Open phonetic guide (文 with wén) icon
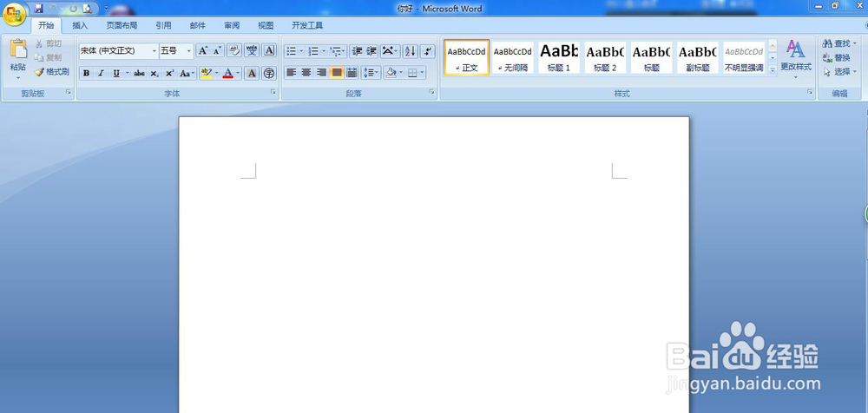This screenshot has height=413, width=868. click(x=252, y=51)
